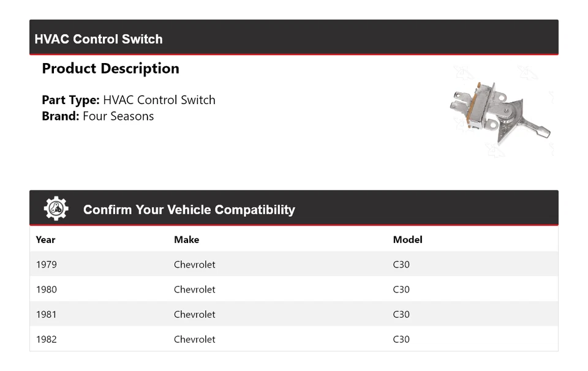Click the Model column header
Image resolution: width=588 pixels, height=371 pixels.
point(408,240)
